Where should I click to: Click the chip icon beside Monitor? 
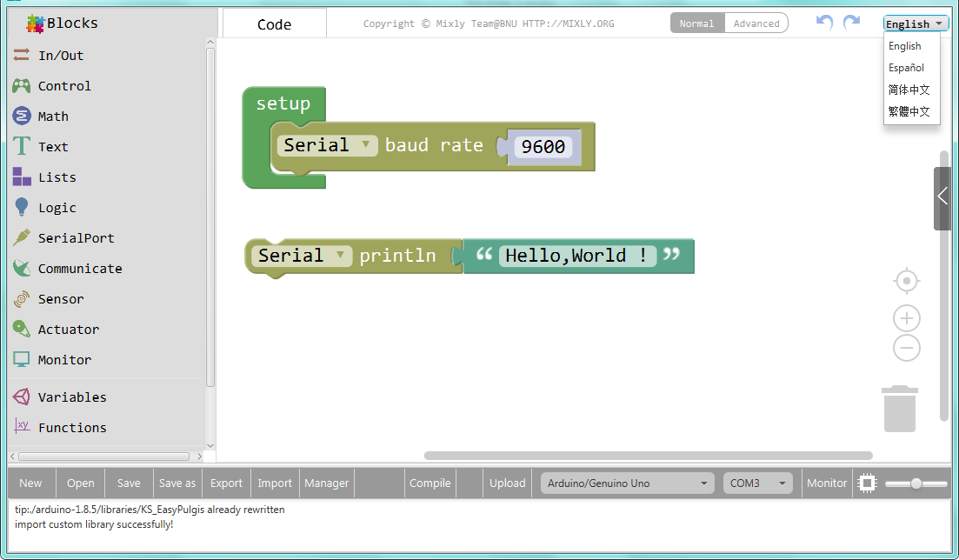pos(867,483)
